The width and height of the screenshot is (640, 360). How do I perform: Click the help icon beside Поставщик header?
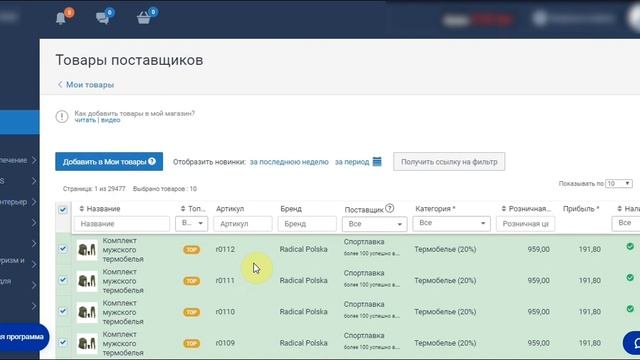pos(390,208)
